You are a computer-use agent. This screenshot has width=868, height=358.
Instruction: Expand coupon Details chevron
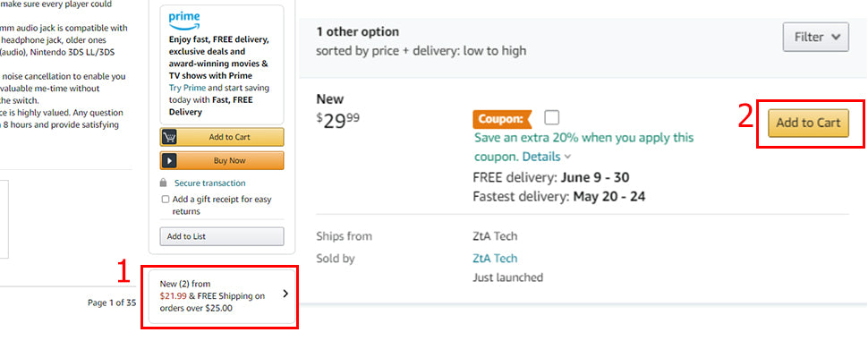567,158
